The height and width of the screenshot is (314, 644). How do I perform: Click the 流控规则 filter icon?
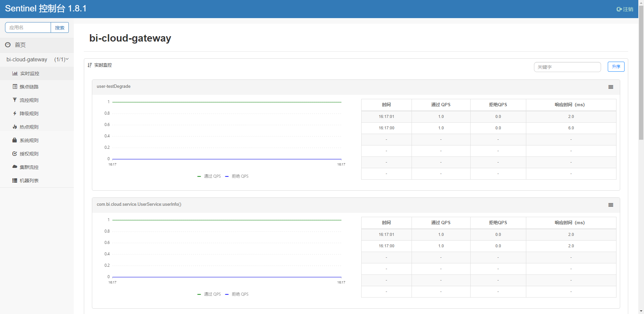(15, 100)
